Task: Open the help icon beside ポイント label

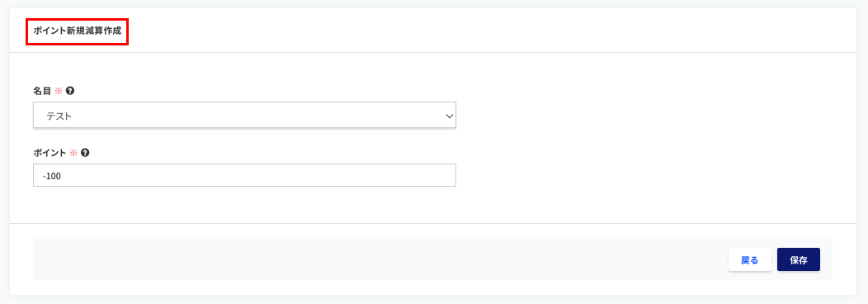Action: (85, 153)
